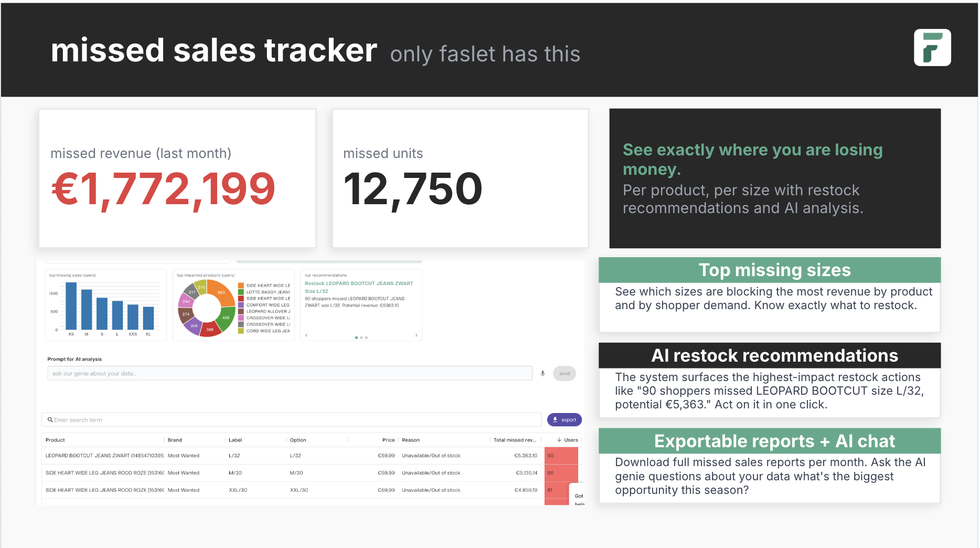The width and height of the screenshot is (980, 548).
Task: Click the download icon on export button
Action: pos(555,420)
